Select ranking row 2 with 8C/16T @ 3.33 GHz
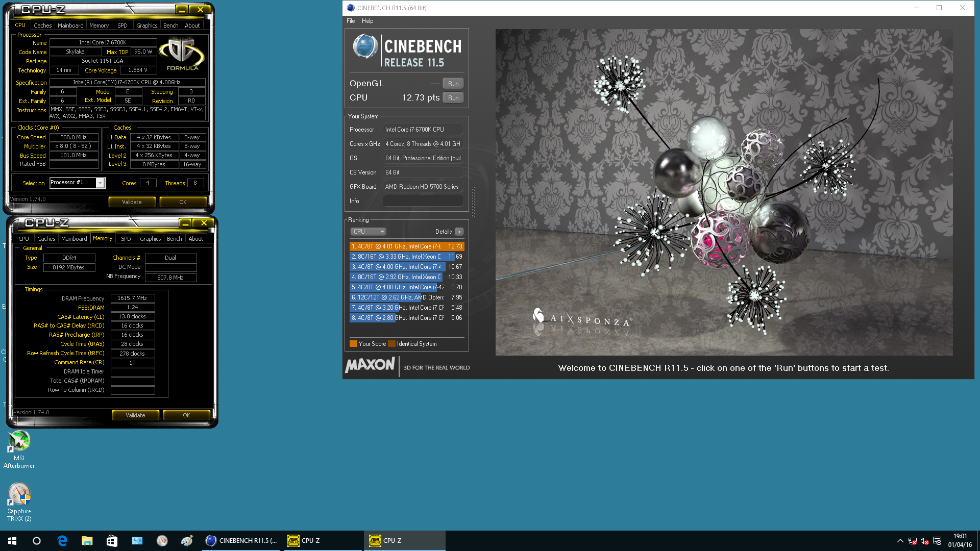The width and height of the screenshot is (980, 551). (x=407, y=257)
